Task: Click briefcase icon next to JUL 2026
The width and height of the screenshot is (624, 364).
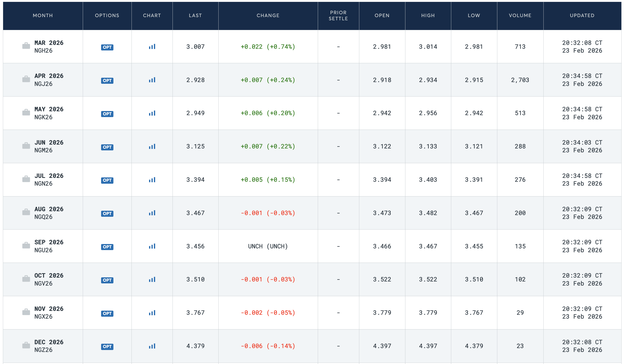Action: click(x=26, y=179)
